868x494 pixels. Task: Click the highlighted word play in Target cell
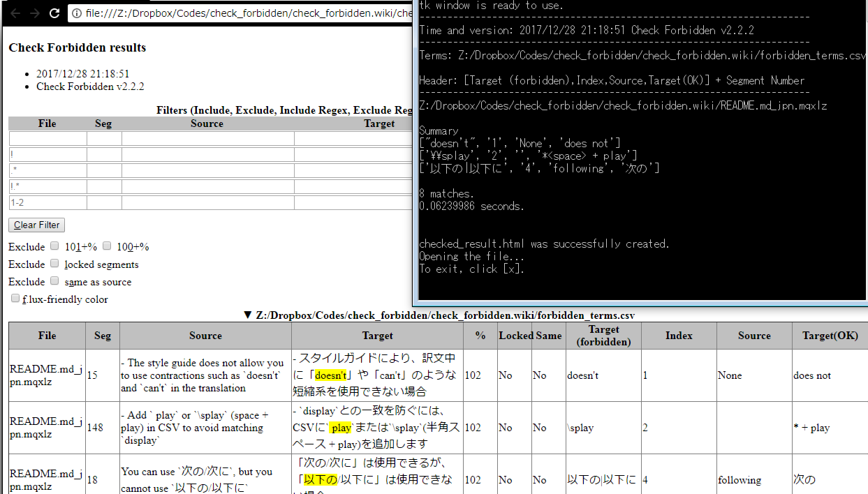[341, 428]
